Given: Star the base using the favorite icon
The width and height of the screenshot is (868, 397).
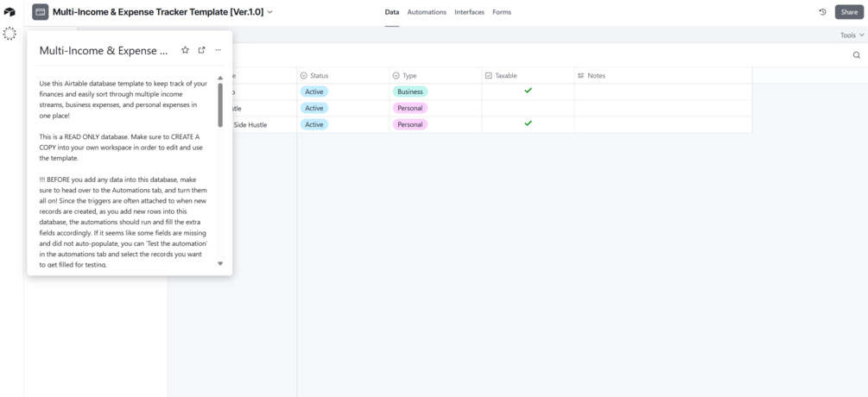Looking at the screenshot, I should pos(186,50).
